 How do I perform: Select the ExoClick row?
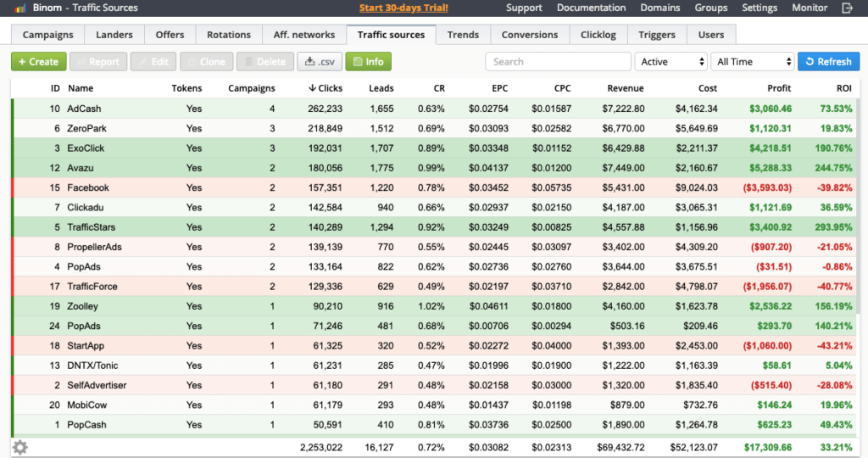coord(434,148)
